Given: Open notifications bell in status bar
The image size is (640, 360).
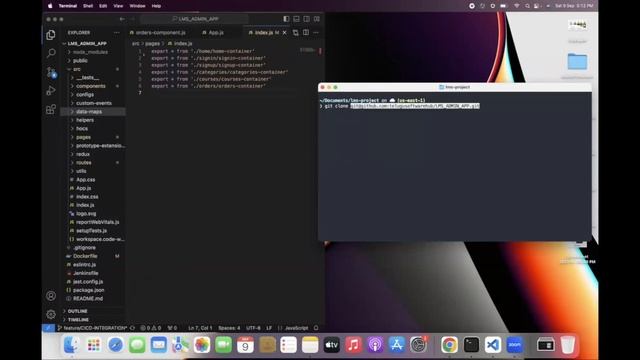Looking at the screenshot, I should click(316, 328).
